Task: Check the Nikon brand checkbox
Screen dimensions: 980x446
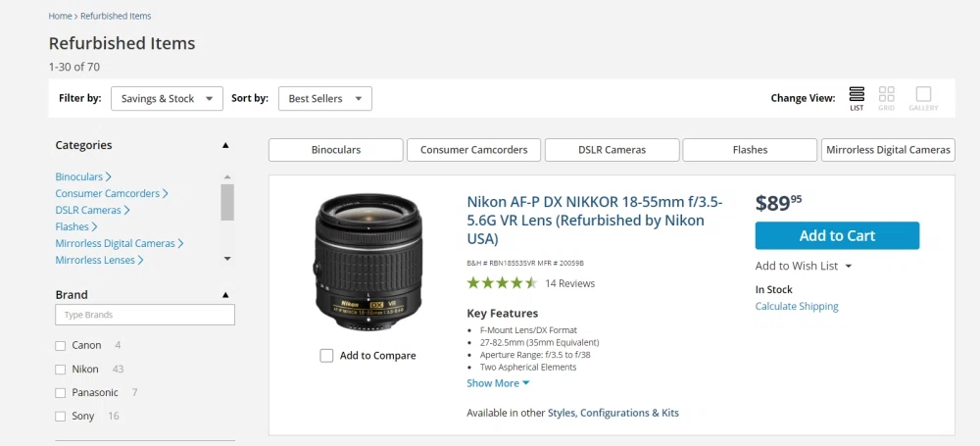Action: click(x=60, y=370)
